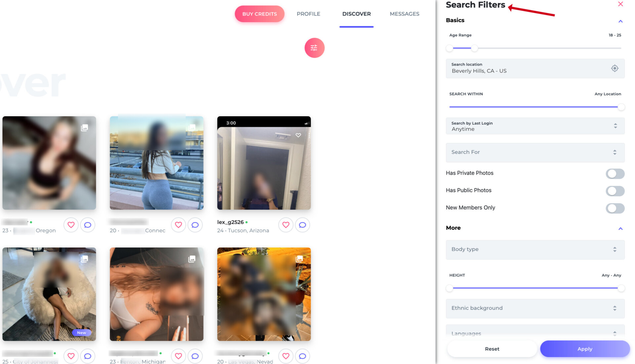
Task: Select the Discover tab
Action: 357,14
